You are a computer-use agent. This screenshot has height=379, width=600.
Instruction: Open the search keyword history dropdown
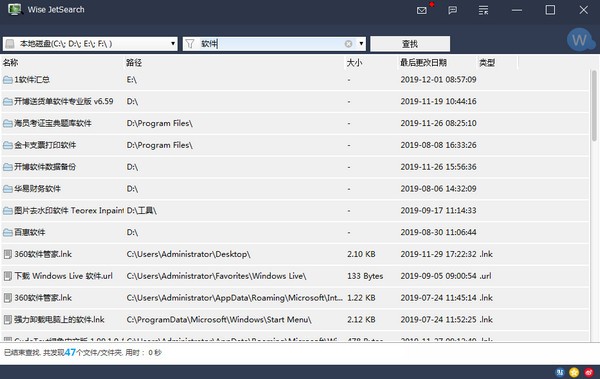[x=361, y=44]
